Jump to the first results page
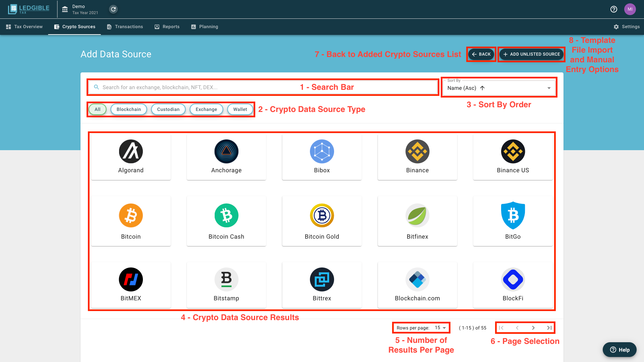 pos(501,328)
